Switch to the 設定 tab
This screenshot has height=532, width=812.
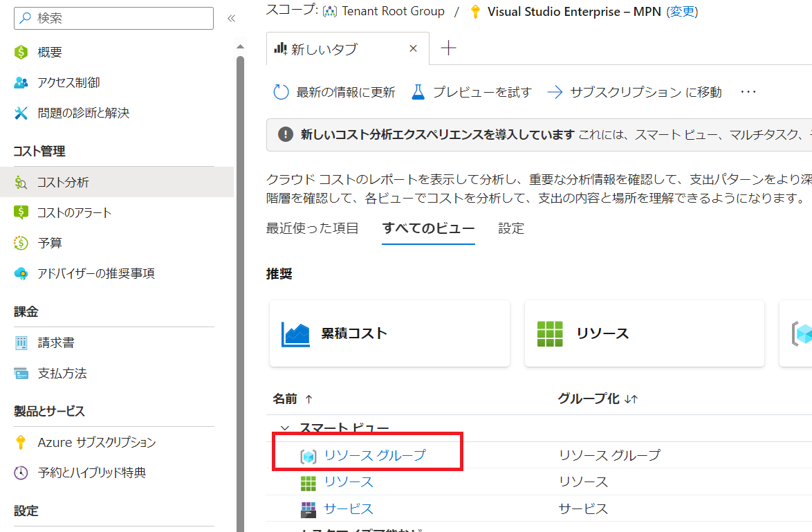click(x=510, y=228)
